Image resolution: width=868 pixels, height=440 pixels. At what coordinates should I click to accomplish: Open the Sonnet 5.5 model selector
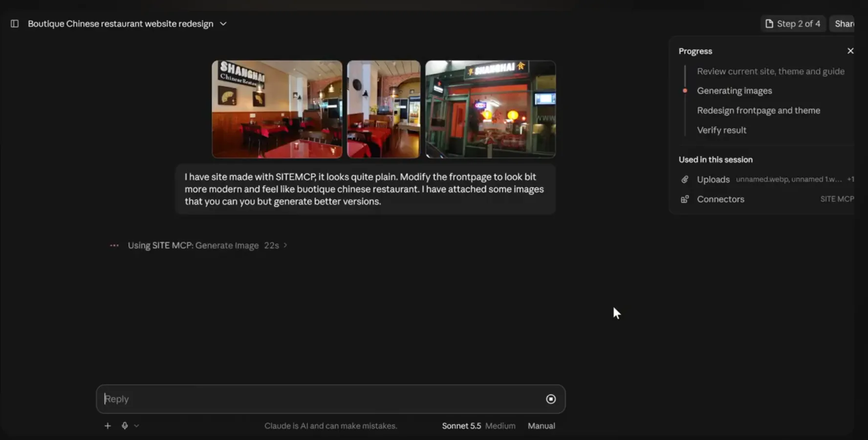[461, 426]
